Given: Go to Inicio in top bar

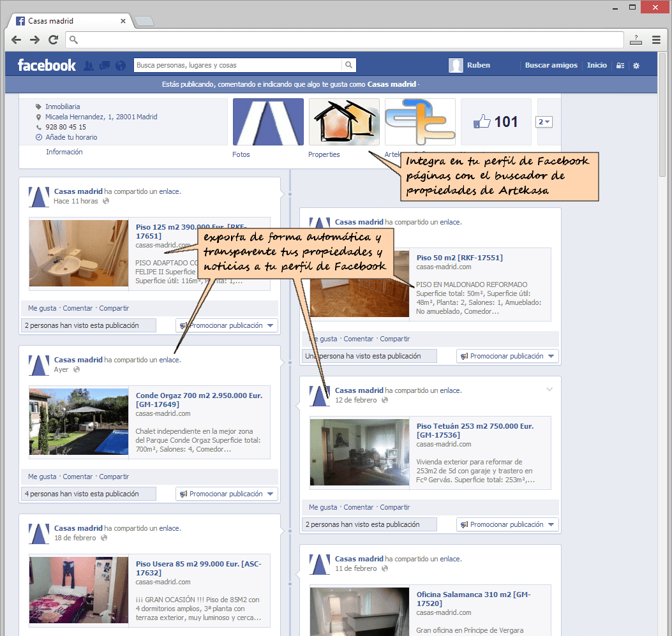Looking at the screenshot, I should (x=597, y=65).
